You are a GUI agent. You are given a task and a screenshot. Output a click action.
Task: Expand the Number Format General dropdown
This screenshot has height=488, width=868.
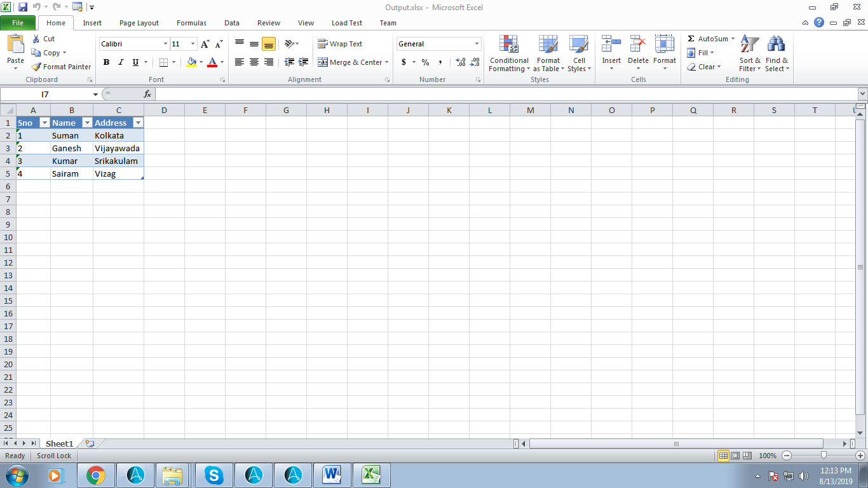click(477, 44)
